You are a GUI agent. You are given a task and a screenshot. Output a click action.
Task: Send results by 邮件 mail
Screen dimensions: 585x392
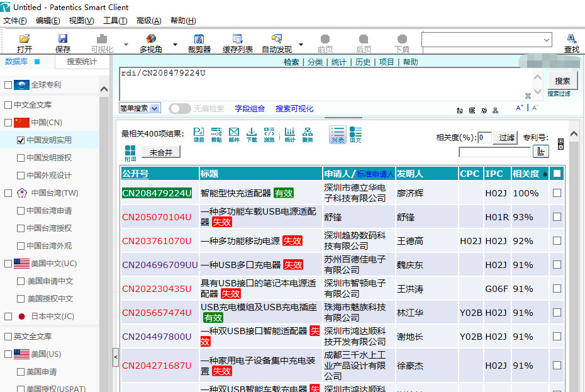(x=234, y=135)
